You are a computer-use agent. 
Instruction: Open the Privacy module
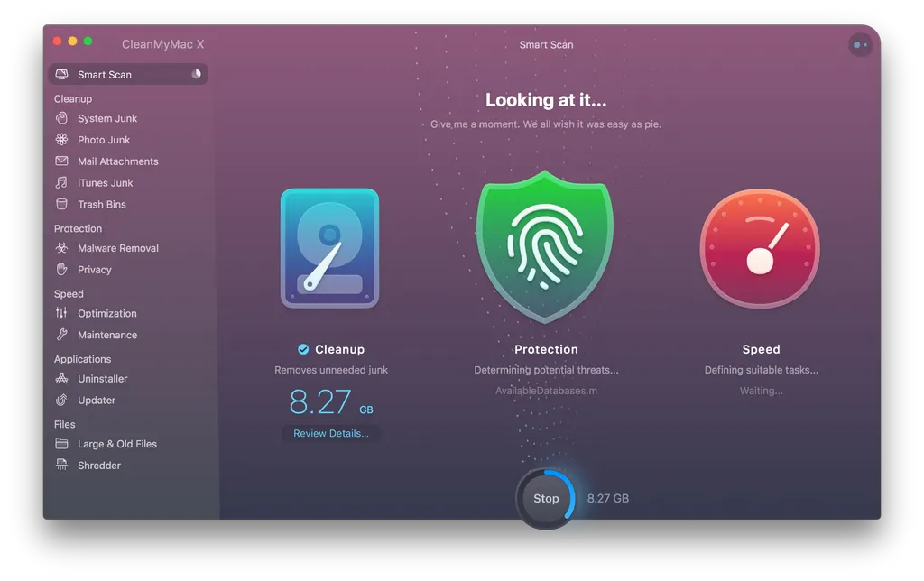pyautogui.click(x=94, y=270)
